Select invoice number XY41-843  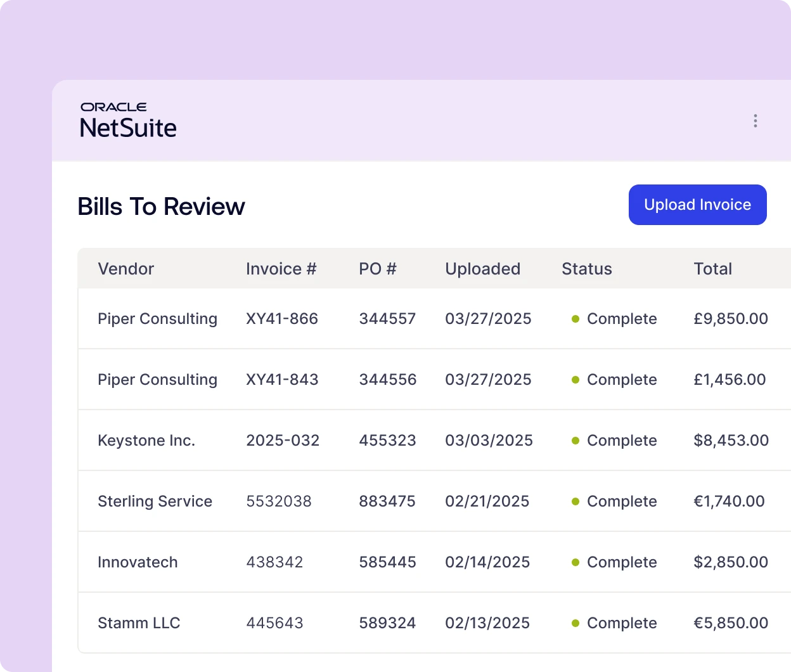282,380
